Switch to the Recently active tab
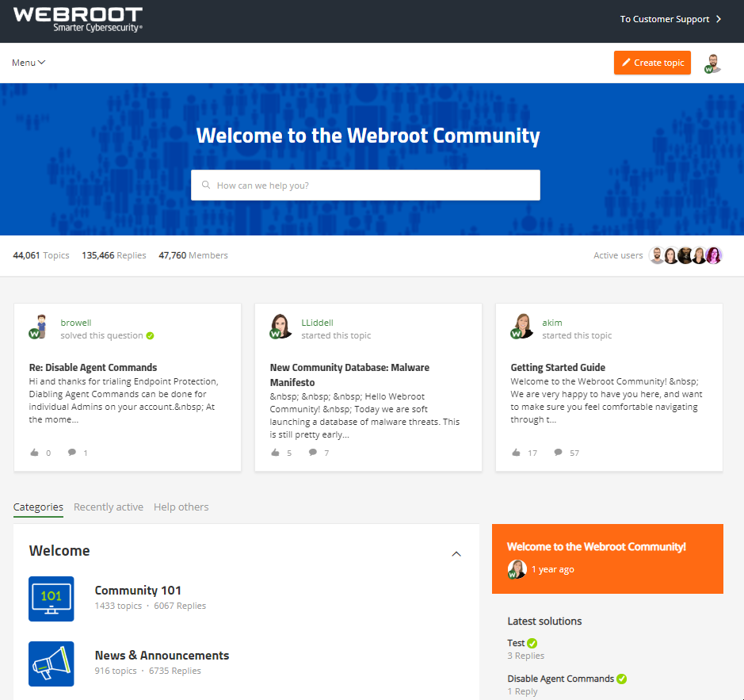744x700 pixels. [109, 507]
